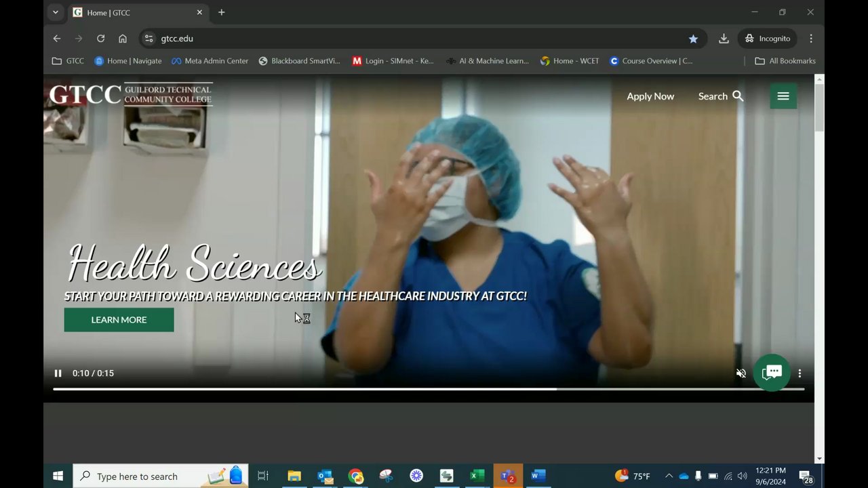The image size is (868, 488).
Task: Open the site Search link
Action: (721, 96)
